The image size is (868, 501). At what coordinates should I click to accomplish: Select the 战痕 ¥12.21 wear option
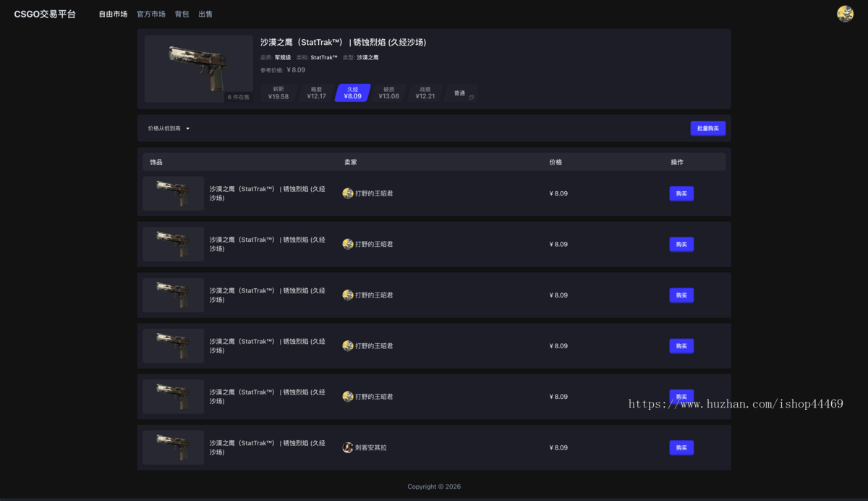point(425,93)
